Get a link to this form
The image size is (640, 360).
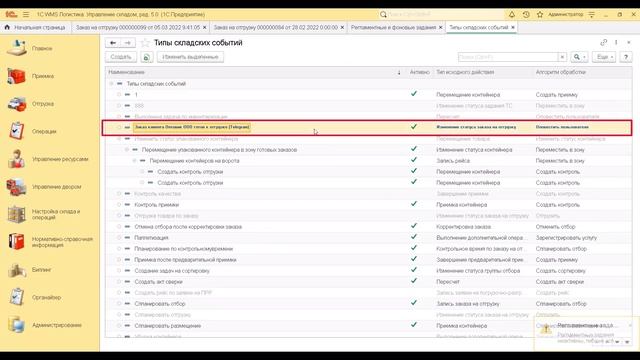(603, 42)
